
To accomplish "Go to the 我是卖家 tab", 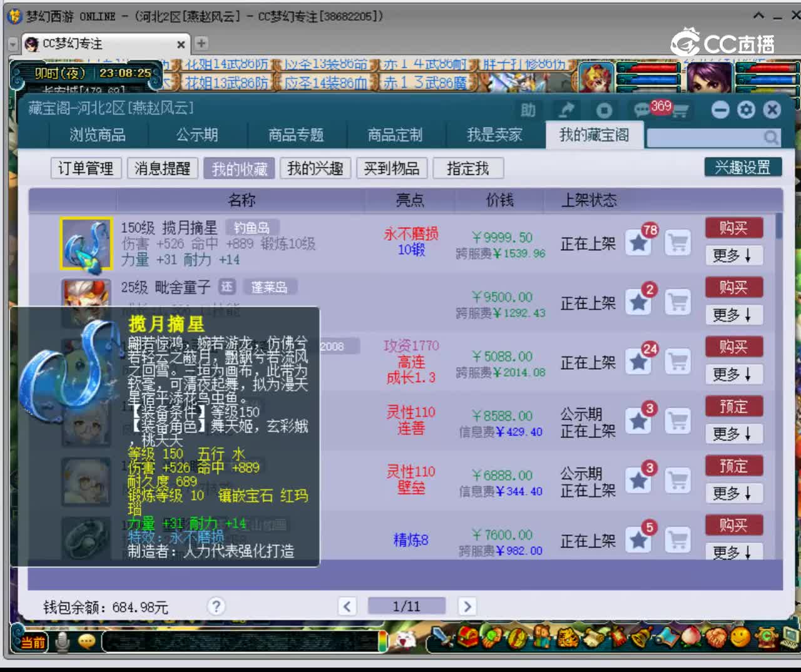I will [494, 135].
